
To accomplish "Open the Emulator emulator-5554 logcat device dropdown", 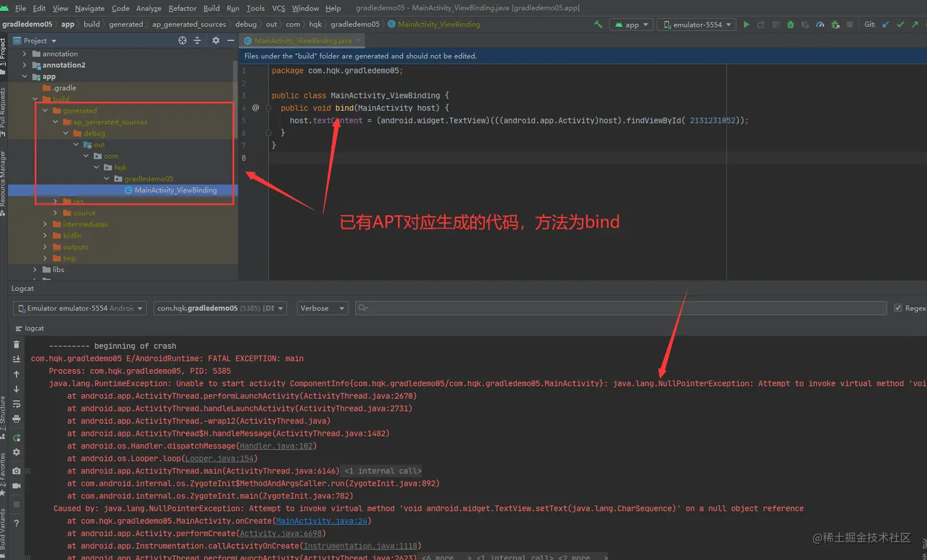I will [80, 308].
